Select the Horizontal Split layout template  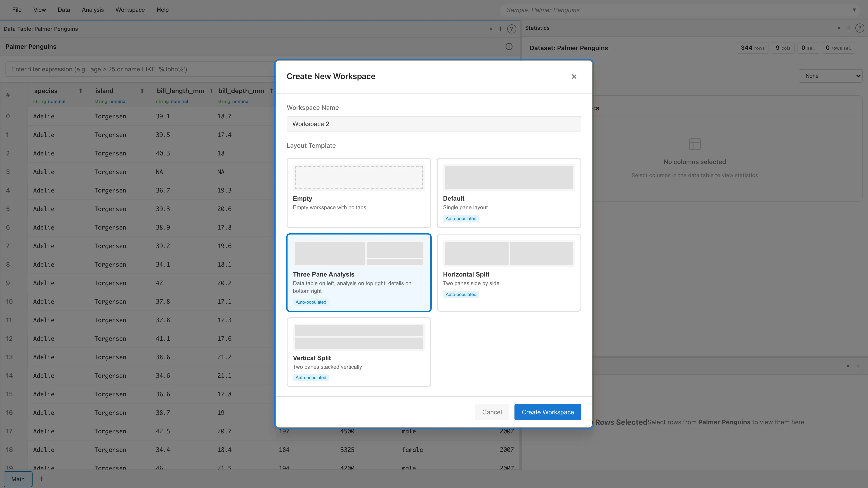point(508,272)
